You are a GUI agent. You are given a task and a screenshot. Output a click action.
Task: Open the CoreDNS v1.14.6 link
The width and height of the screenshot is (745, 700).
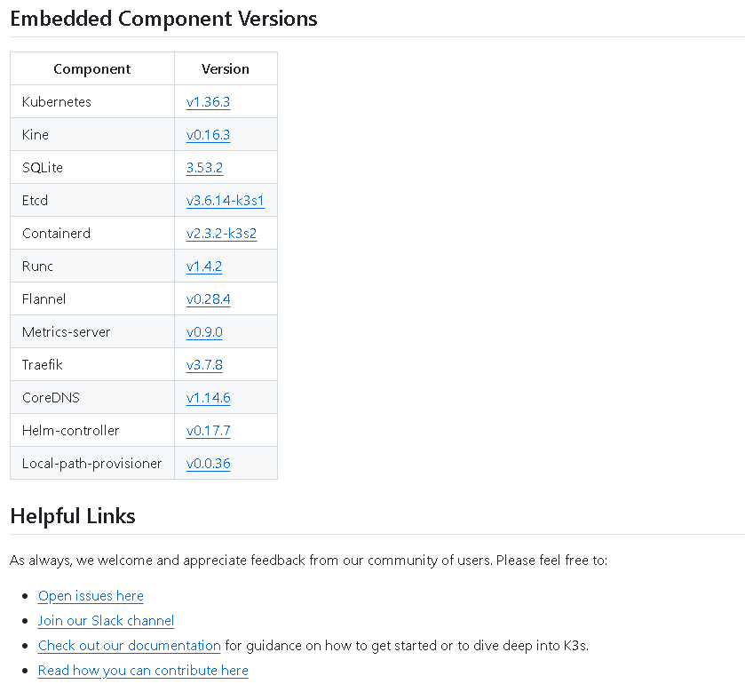(208, 398)
